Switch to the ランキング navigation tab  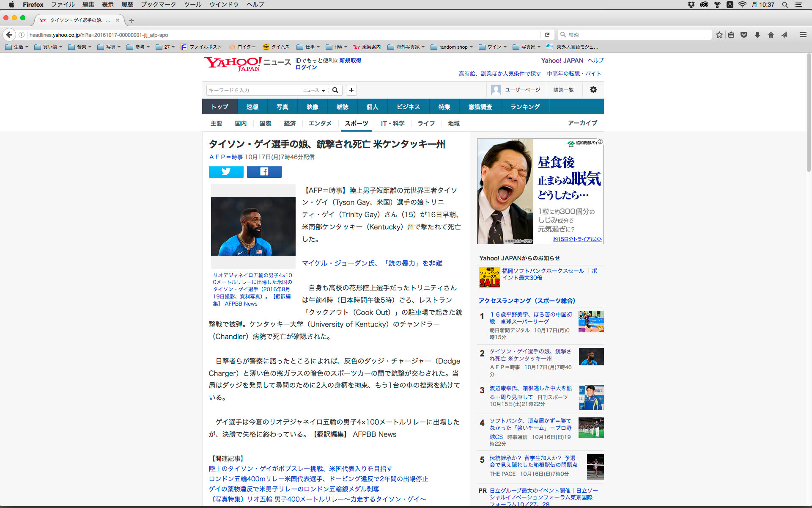525,107
